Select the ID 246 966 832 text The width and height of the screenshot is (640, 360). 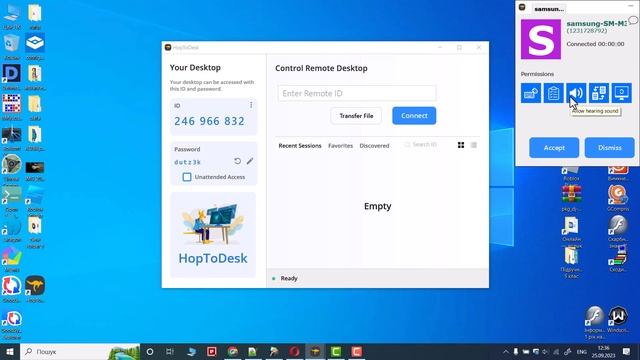[x=209, y=121]
